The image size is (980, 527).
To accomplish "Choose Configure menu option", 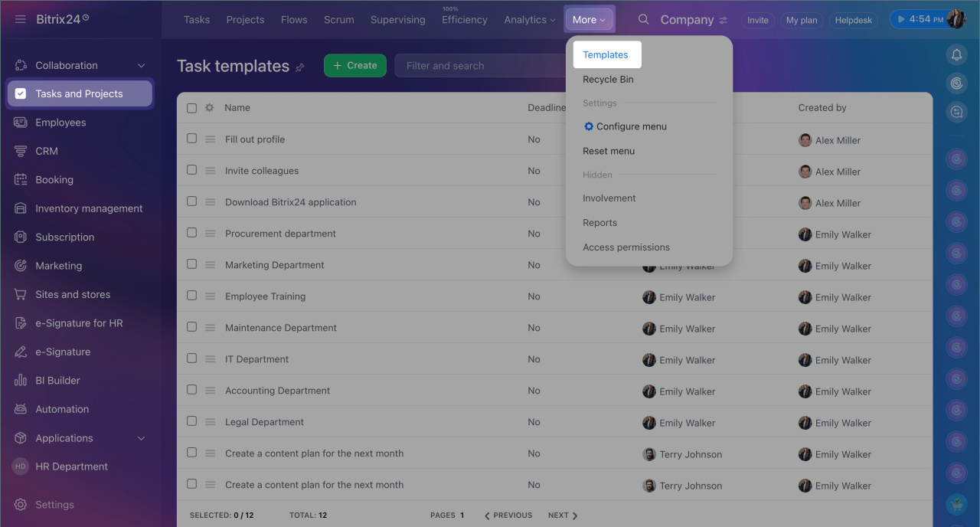I will click(x=631, y=126).
